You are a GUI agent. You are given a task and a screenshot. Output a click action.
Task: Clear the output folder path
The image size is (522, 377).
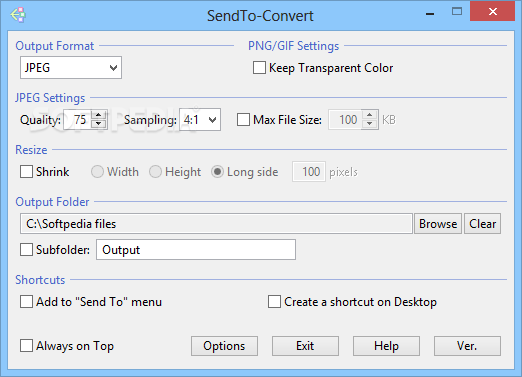click(483, 224)
